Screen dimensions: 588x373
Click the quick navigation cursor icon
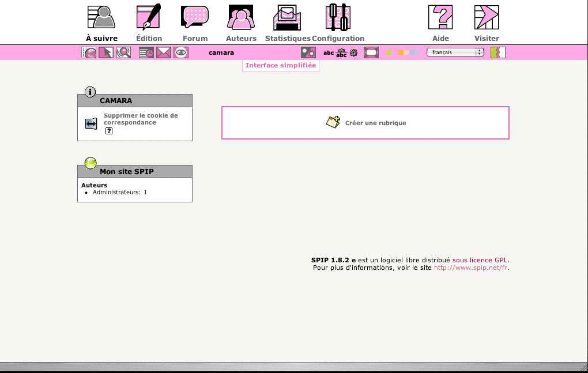click(106, 52)
